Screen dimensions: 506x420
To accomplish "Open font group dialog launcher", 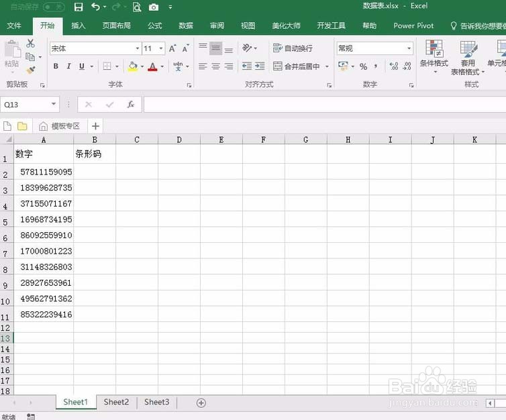I will click(x=189, y=85).
